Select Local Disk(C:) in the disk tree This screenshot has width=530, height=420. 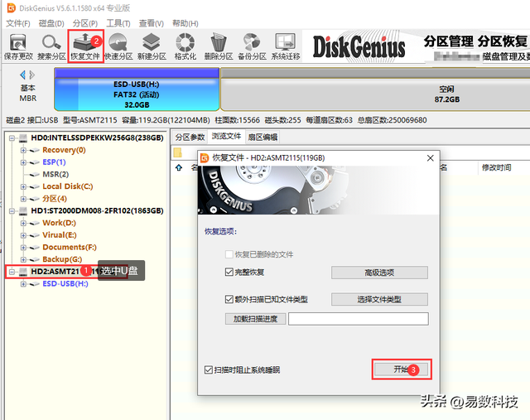coord(68,186)
